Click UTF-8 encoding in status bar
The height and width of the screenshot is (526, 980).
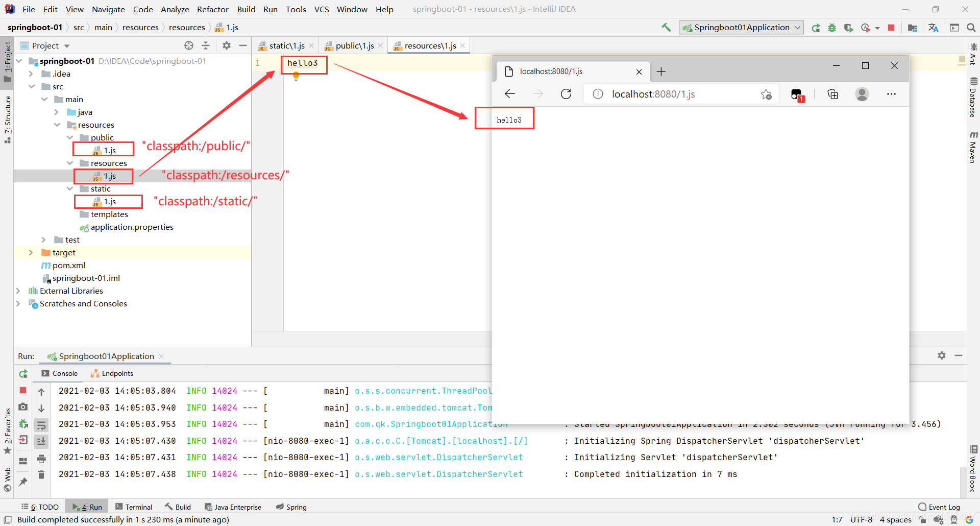tap(861, 519)
